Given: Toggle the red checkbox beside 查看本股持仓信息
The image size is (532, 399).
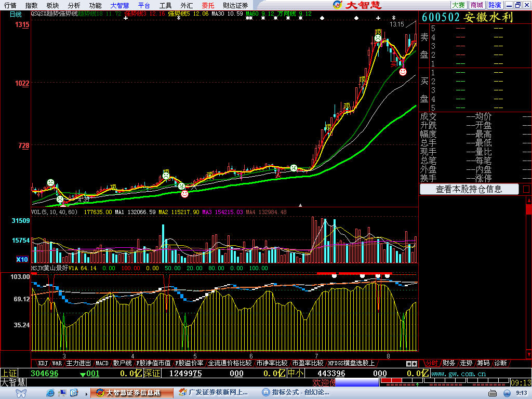Looking at the screenshot, I should (526, 189).
